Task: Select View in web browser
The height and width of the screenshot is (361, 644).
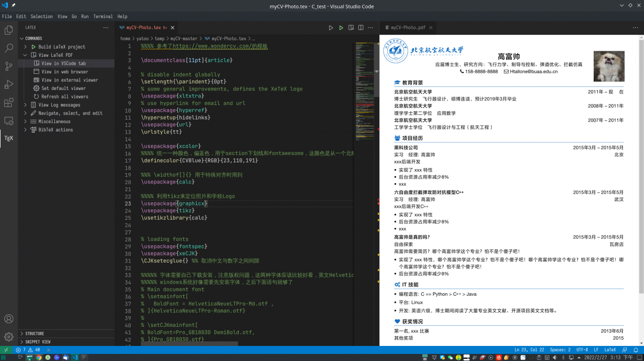Action: tap(64, 72)
